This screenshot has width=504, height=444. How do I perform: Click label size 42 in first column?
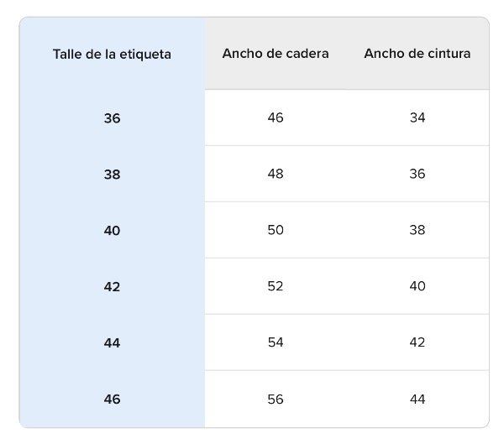click(x=112, y=287)
